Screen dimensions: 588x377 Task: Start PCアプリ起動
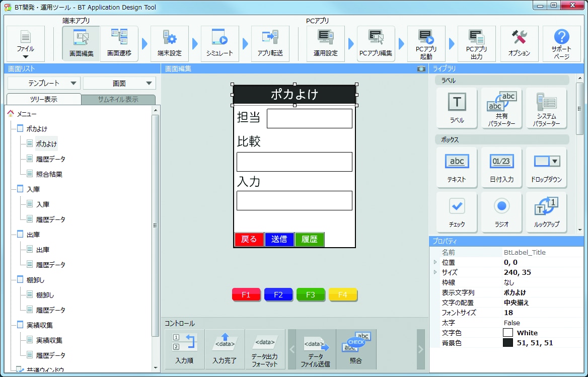point(426,43)
